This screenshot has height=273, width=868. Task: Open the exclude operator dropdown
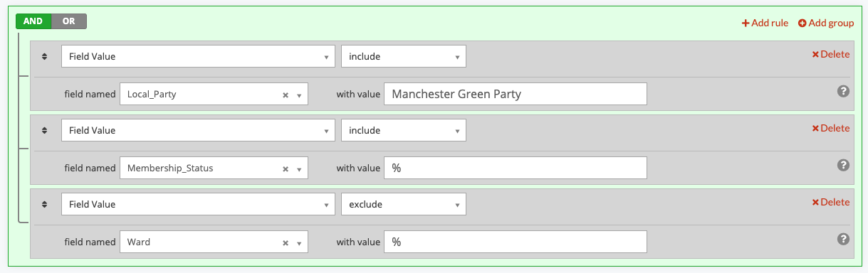(x=404, y=204)
